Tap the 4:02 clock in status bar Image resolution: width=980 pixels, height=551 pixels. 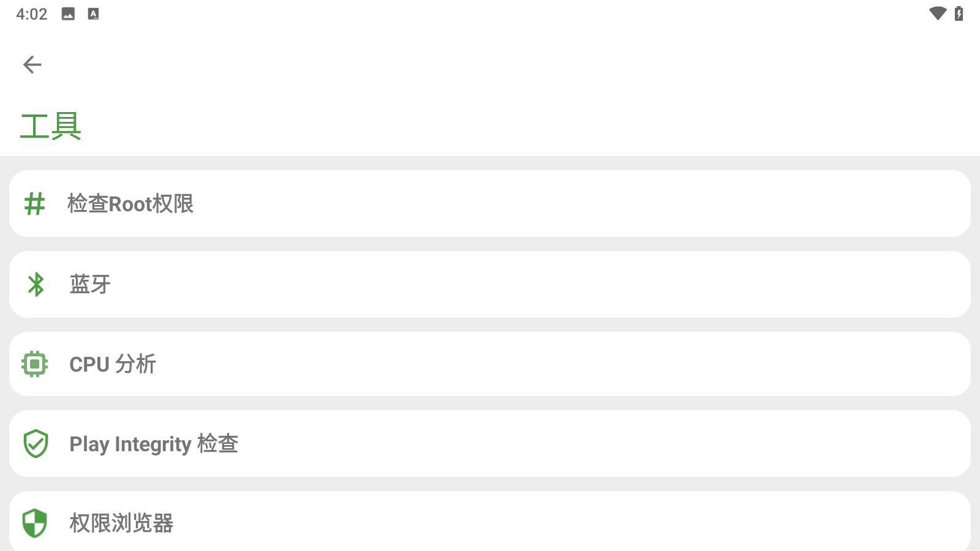point(31,14)
